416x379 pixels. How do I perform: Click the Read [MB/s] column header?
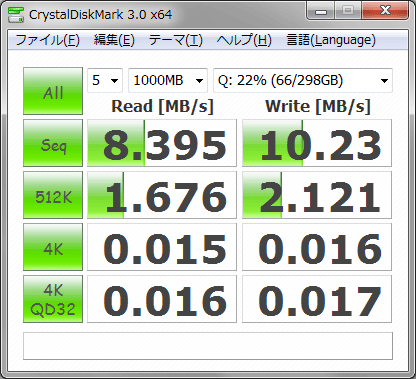(162, 107)
